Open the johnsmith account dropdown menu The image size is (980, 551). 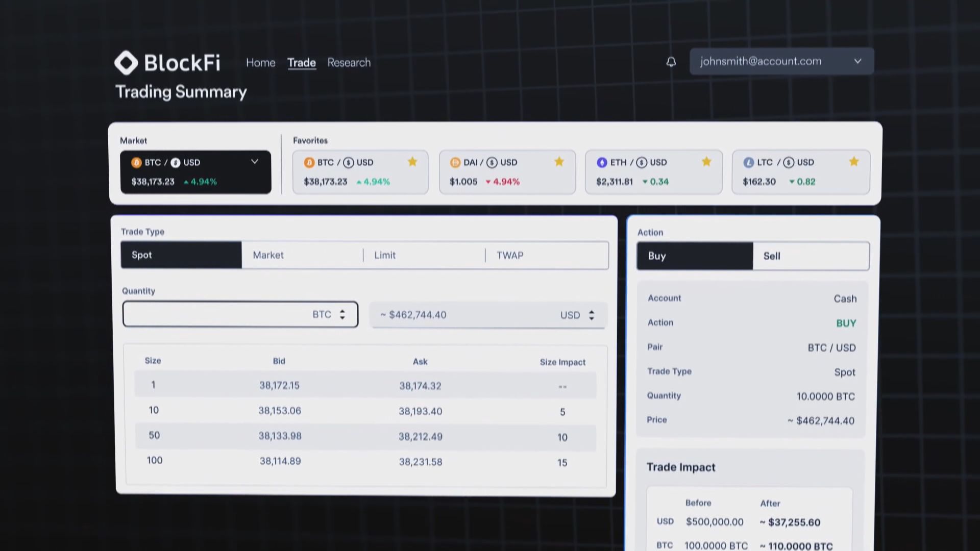857,61
